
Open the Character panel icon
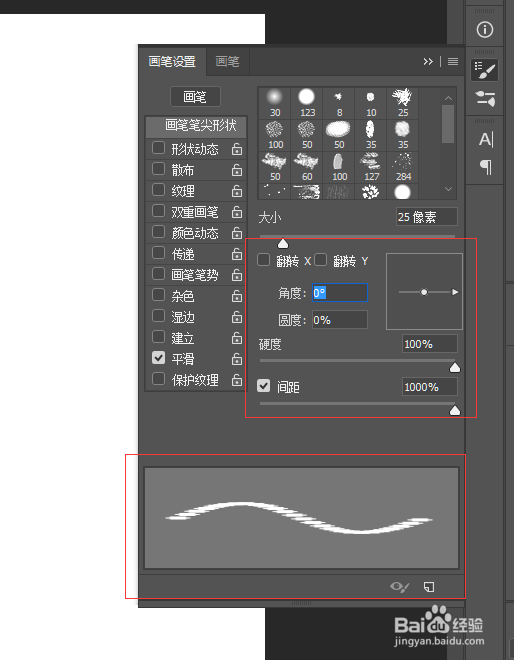click(x=485, y=139)
